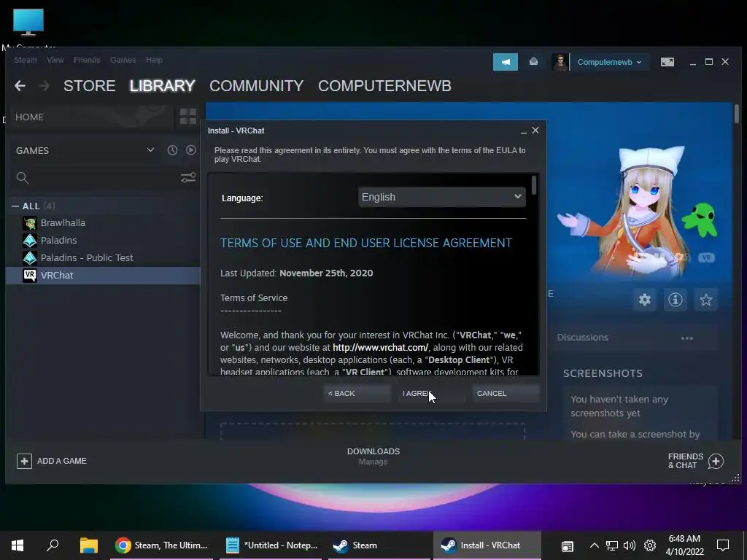Open the Windows Start menu
The image size is (747, 560).
18,545
